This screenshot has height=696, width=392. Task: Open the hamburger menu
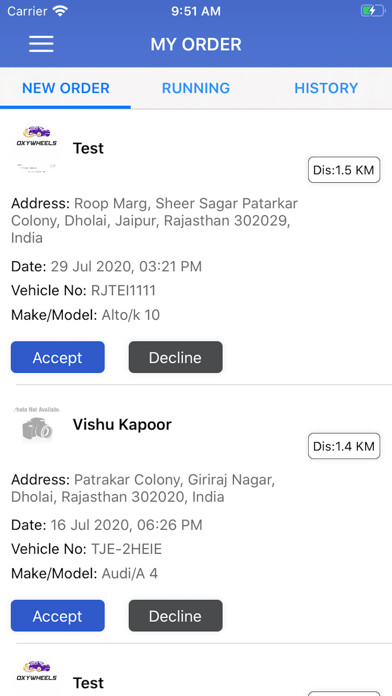(41, 44)
